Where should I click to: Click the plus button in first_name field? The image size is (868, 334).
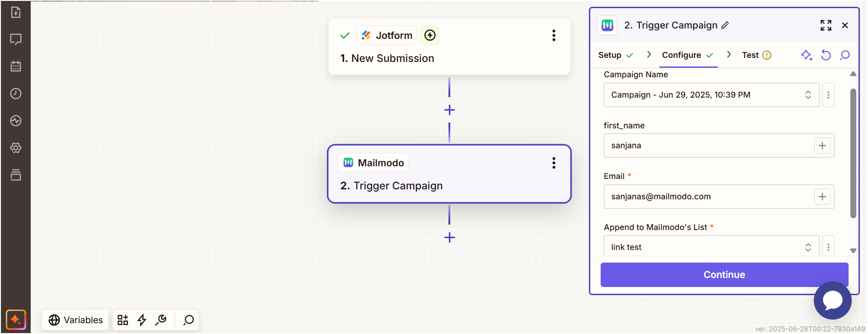822,146
